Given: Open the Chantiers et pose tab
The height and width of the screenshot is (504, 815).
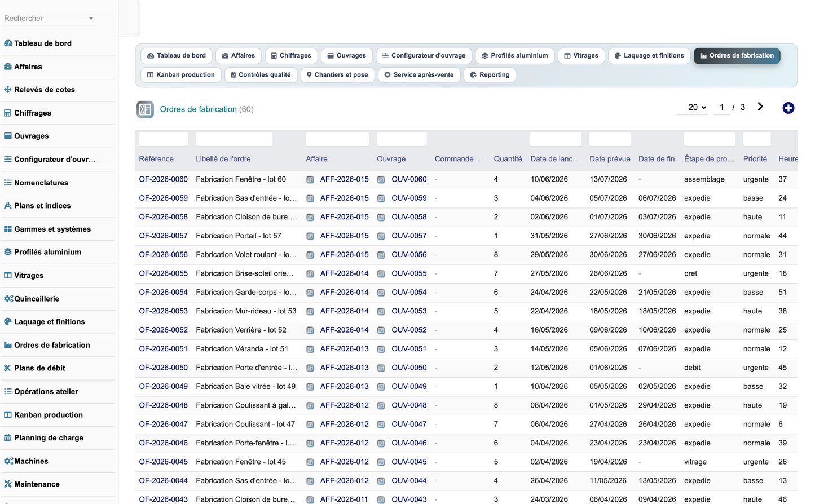Looking at the screenshot, I should (337, 75).
